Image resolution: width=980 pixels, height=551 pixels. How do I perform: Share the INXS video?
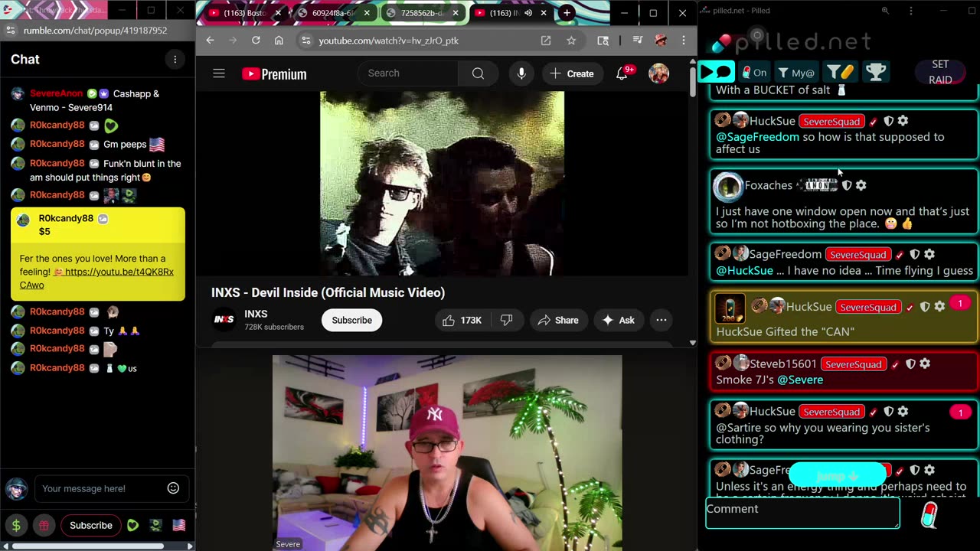558,320
